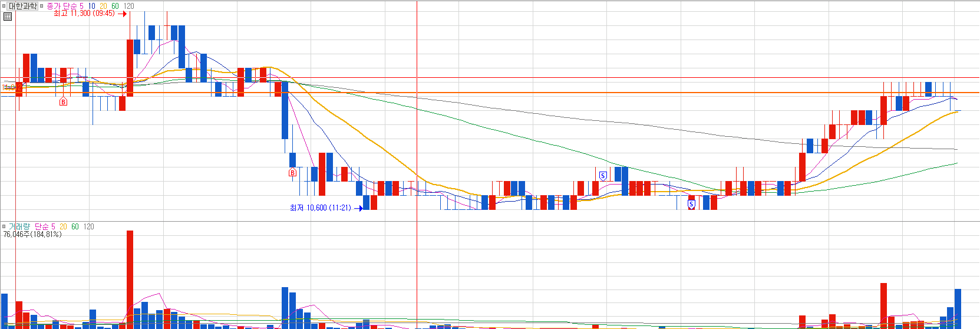Select the price moving average 20 label

[x=103, y=6]
